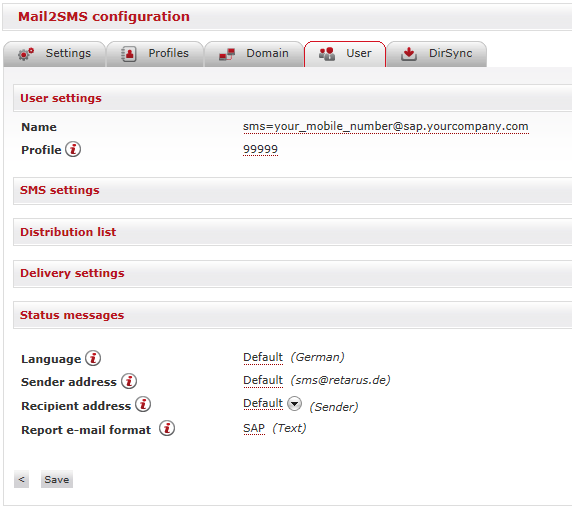Expand the Delivery settings section
Screen dimensions: 572x511
click(x=293, y=274)
